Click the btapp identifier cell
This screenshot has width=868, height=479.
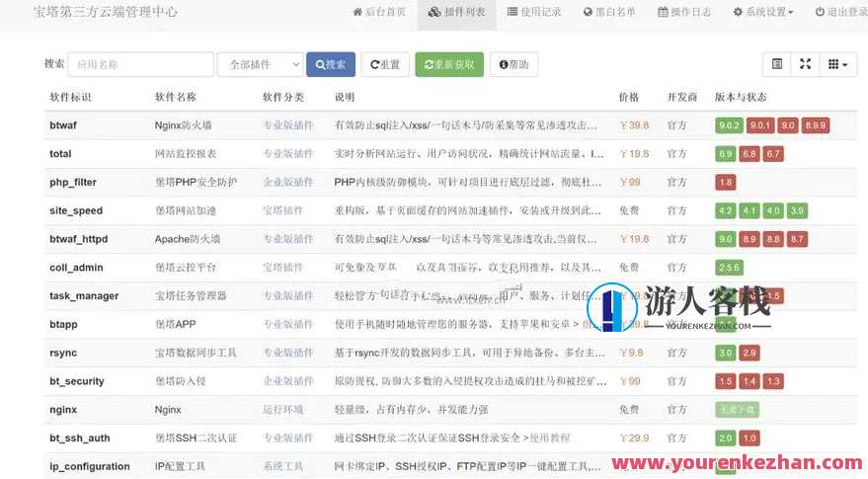[63, 324]
